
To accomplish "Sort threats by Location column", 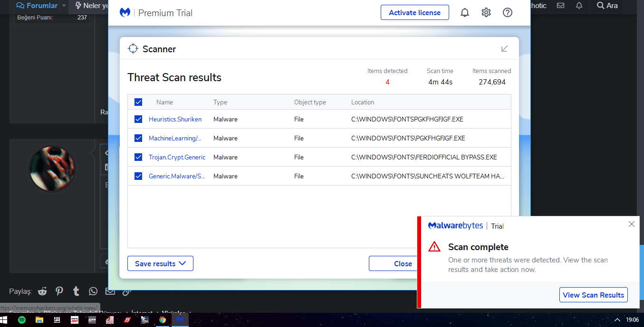I will (x=363, y=102).
